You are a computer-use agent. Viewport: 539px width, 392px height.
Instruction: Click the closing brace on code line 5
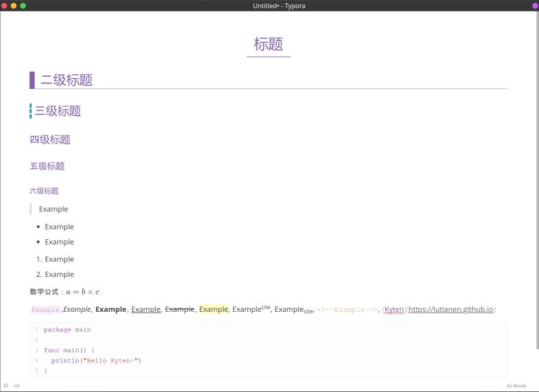[x=45, y=370]
